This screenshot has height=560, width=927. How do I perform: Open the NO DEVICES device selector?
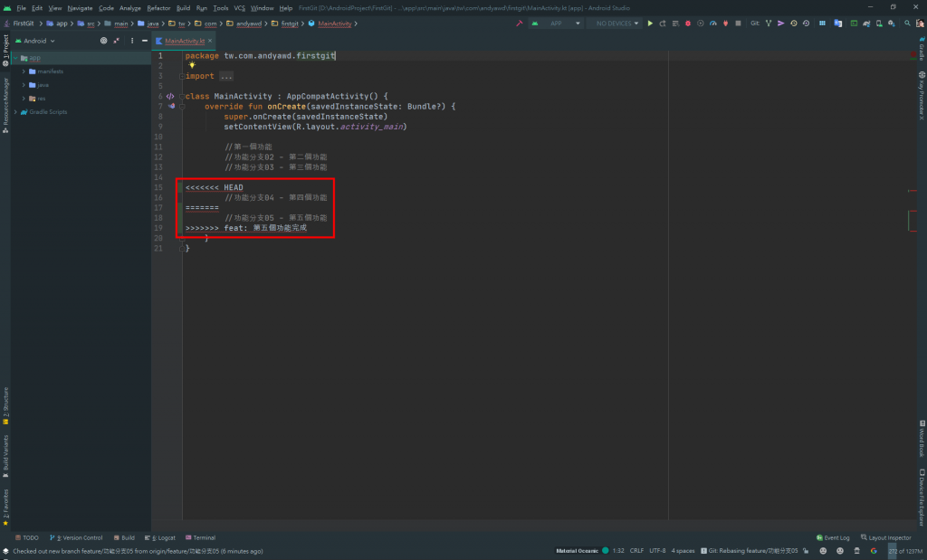point(616,24)
